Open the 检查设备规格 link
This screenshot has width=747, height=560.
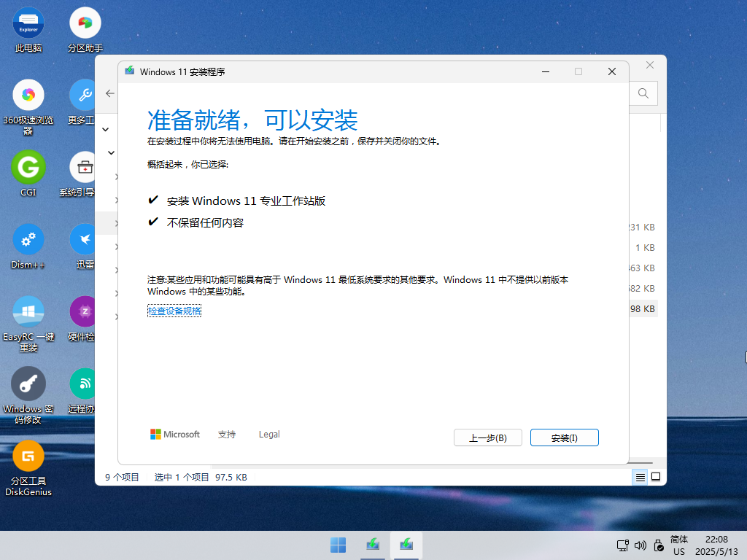coord(174,311)
